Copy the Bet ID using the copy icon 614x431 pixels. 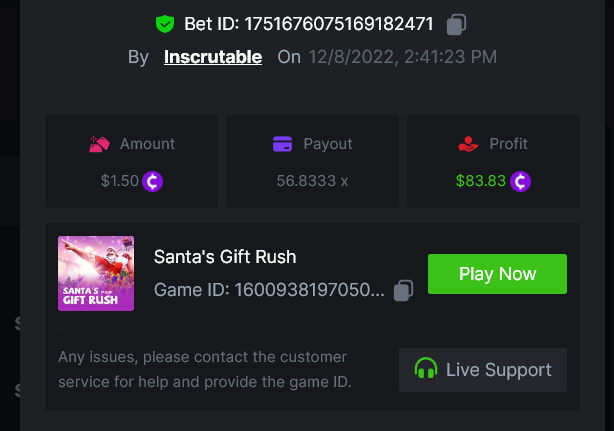[x=456, y=24]
